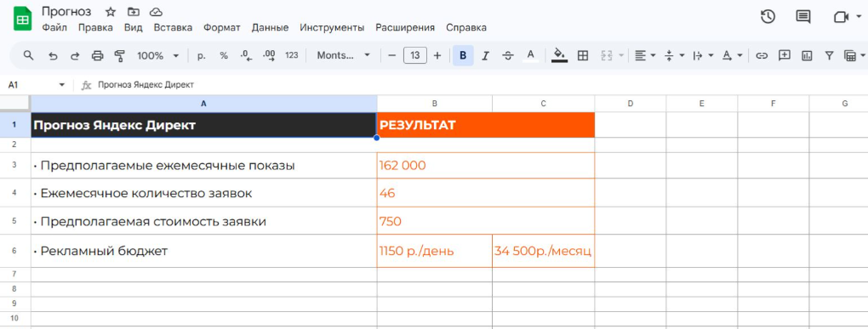The width and height of the screenshot is (868, 329).
Task: Insert a comment
Action: point(784,55)
